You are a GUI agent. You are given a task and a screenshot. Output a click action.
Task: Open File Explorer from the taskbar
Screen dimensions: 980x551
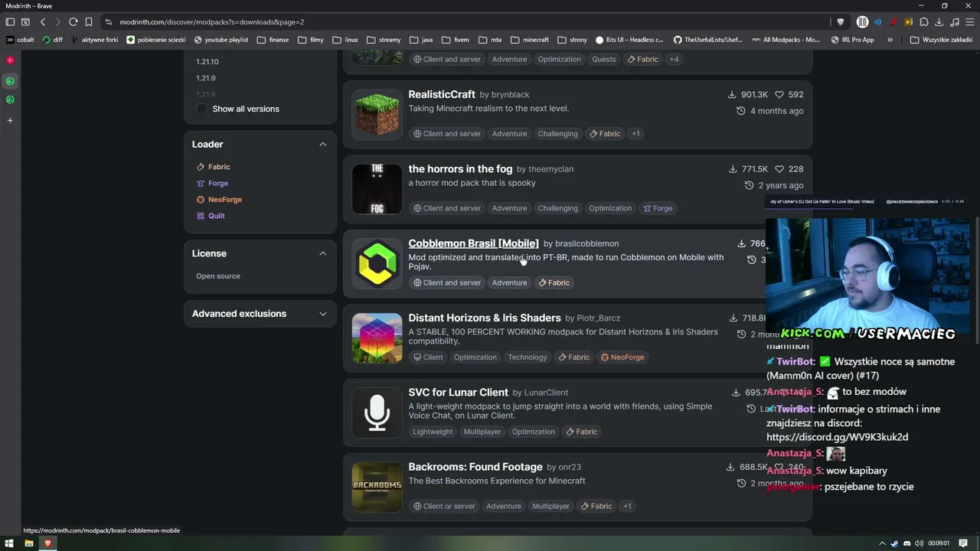pyautogui.click(x=28, y=543)
